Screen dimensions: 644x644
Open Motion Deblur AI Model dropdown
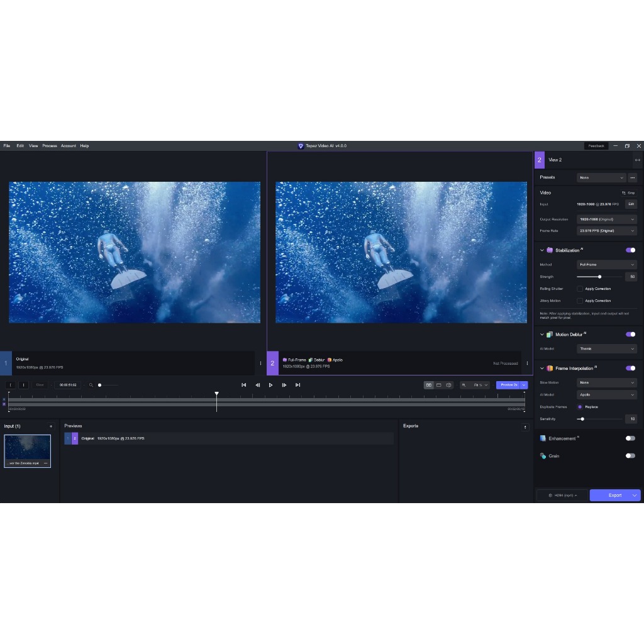tap(607, 348)
